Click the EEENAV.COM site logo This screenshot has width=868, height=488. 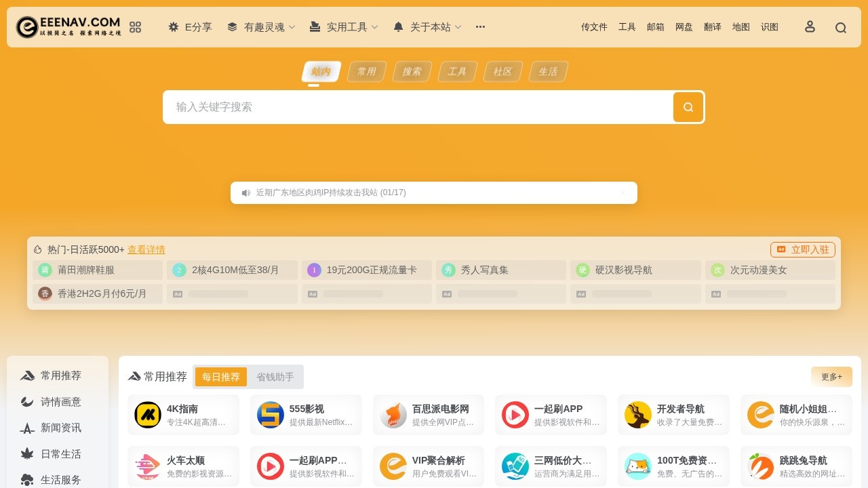[68, 27]
